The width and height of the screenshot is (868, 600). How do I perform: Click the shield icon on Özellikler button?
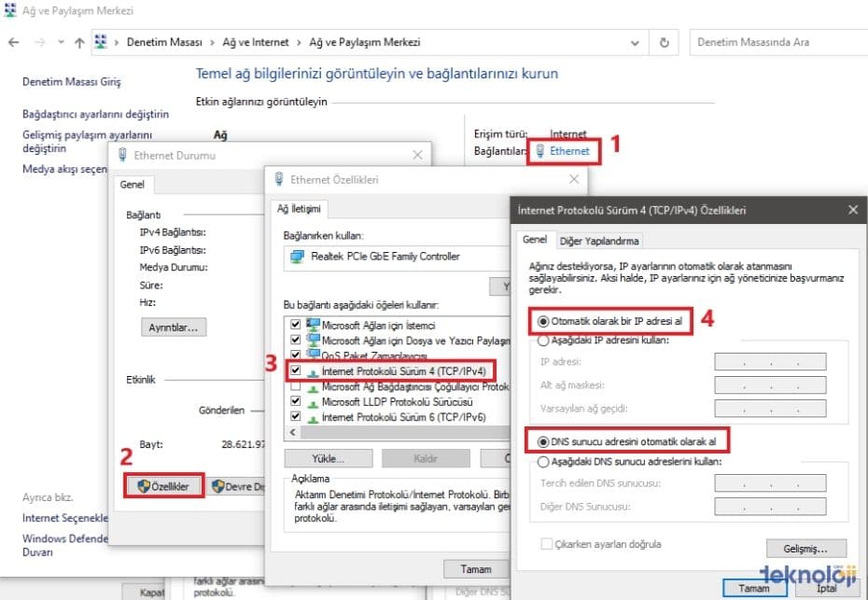(144, 486)
